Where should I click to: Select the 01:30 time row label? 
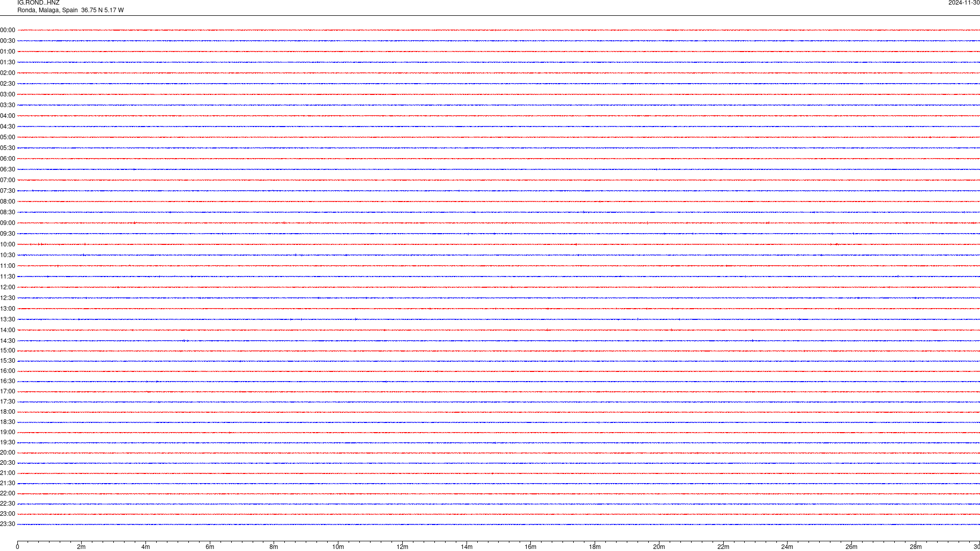tap(8, 62)
